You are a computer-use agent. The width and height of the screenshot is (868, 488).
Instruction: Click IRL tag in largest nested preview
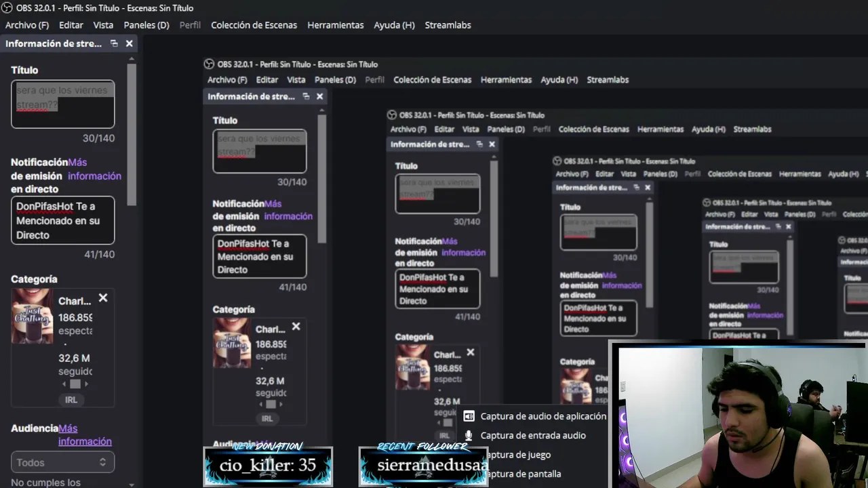(x=267, y=419)
